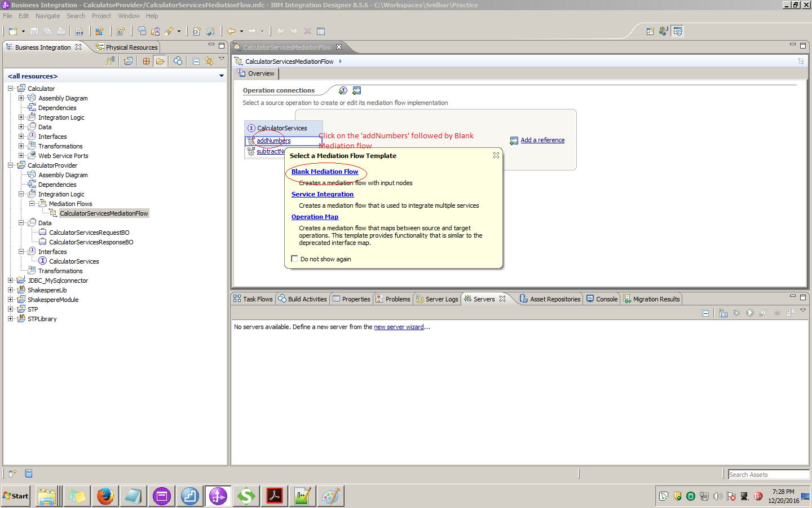The image size is (812, 508).
Task: Click the folder-view icon in navigator toolbar
Action: coord(160,61)
